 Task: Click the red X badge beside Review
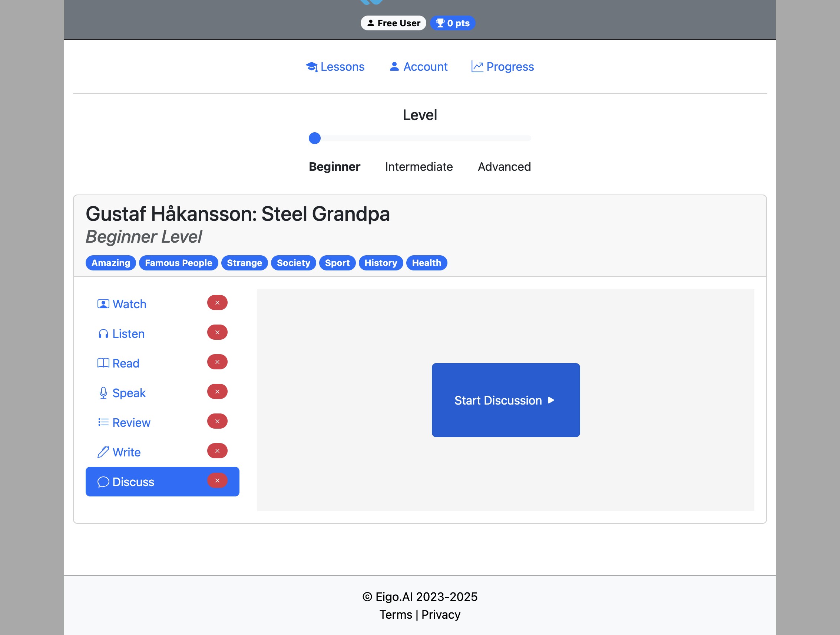click(x=217, y=421)
